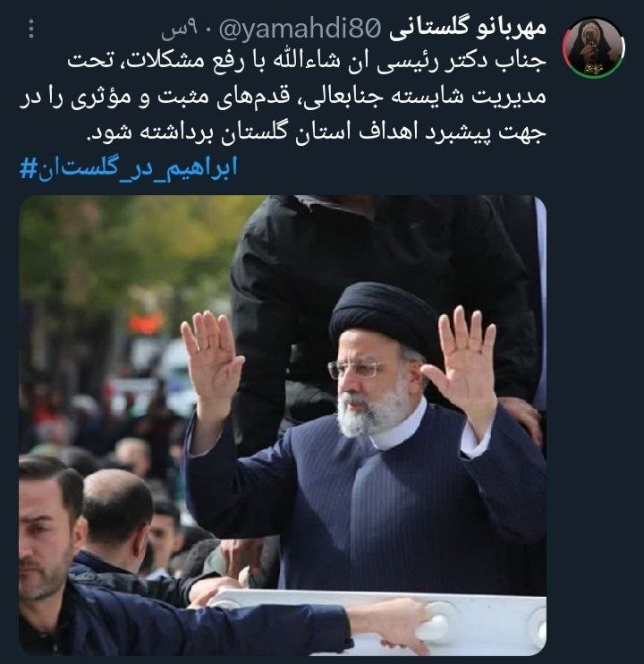644x664 pixels.
Task: Open the attached photo of waving cleric
Action: [x=283, y=425]
